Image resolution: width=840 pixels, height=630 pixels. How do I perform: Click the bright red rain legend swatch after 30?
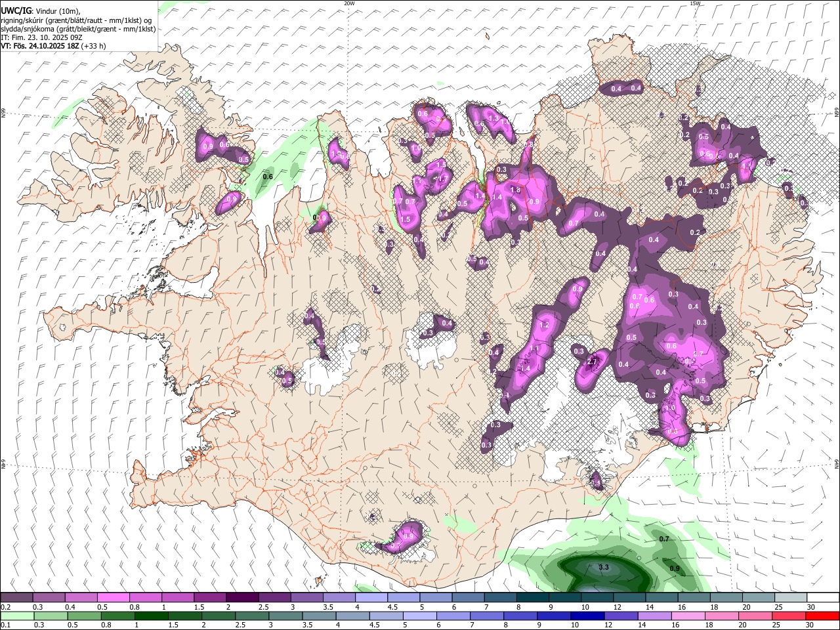click(822, 616)
